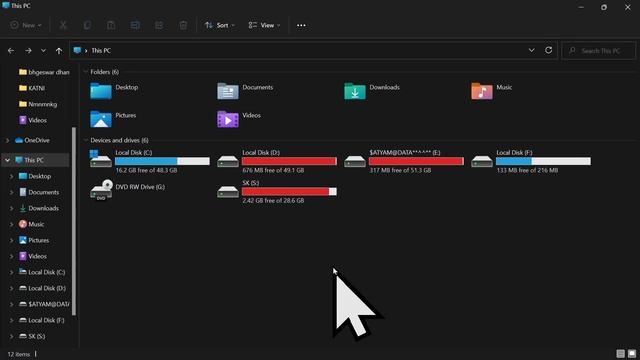Collapse the Folders (6) group
The height and width of the screenshot is (360, 640).
85,72
